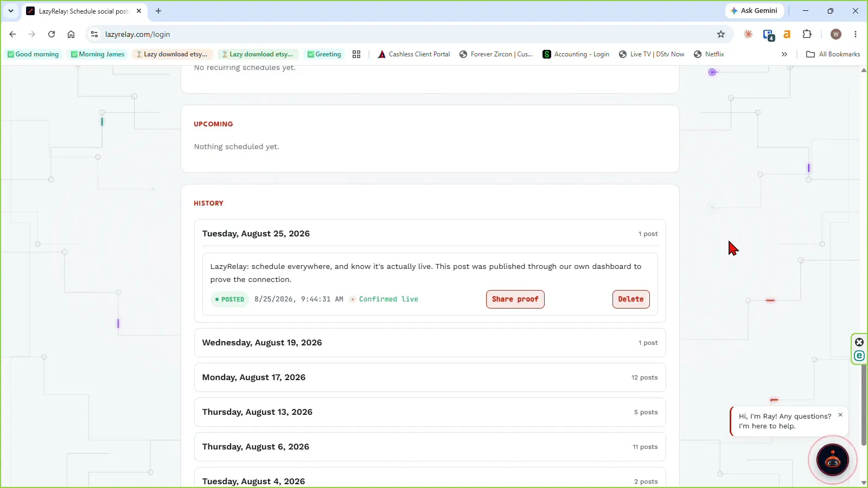Close the side extension widget X icon
This screenshot has width=868, height=488.
coord(859,342)
